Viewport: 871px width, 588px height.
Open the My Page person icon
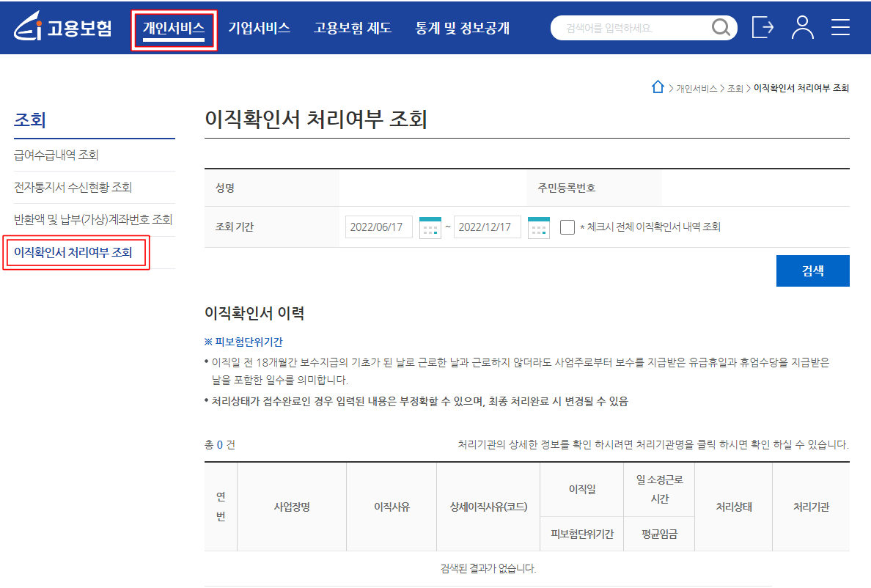click(803, 27)
